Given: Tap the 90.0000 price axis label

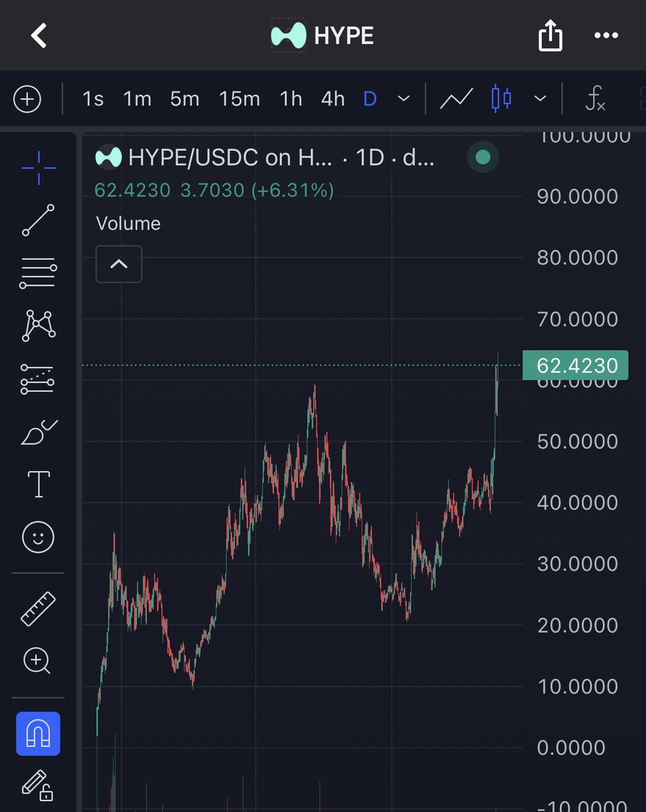Looking at the screenshot, I should tap(578, 196).
